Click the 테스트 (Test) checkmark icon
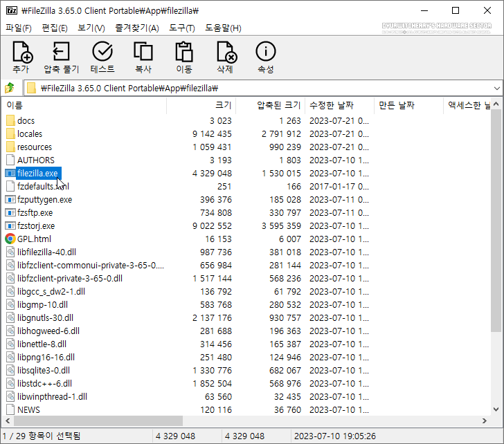This screenshot has width=504, height=444. 102,51
